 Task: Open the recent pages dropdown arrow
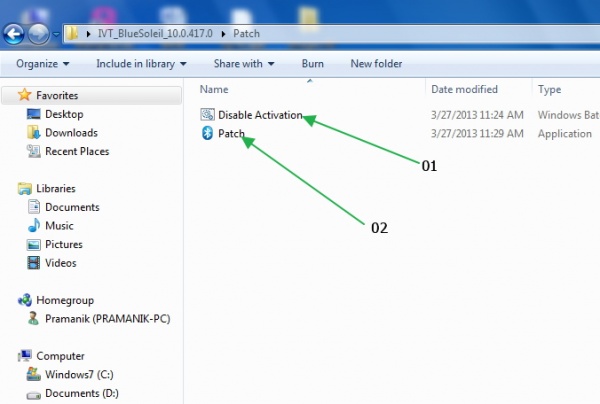point(56,34)
